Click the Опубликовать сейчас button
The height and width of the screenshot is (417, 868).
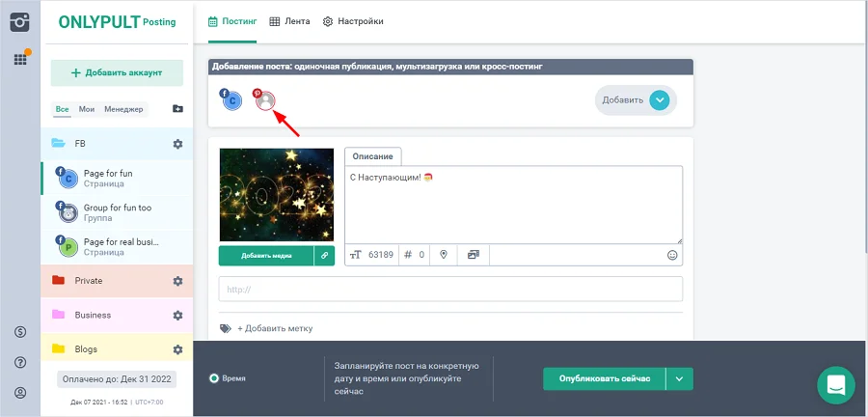[603, 378]
